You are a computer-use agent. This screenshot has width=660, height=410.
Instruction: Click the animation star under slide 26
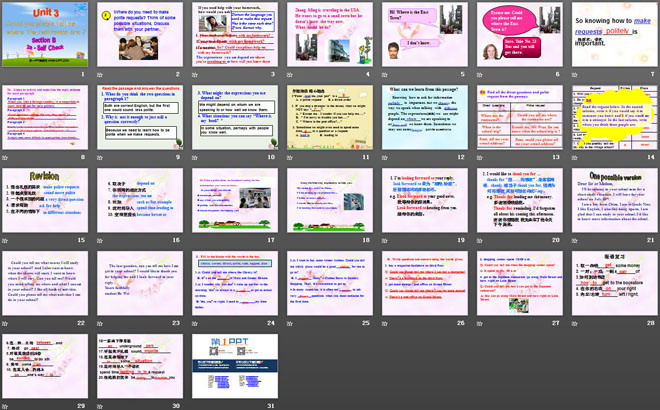click(x=381, y=323)
